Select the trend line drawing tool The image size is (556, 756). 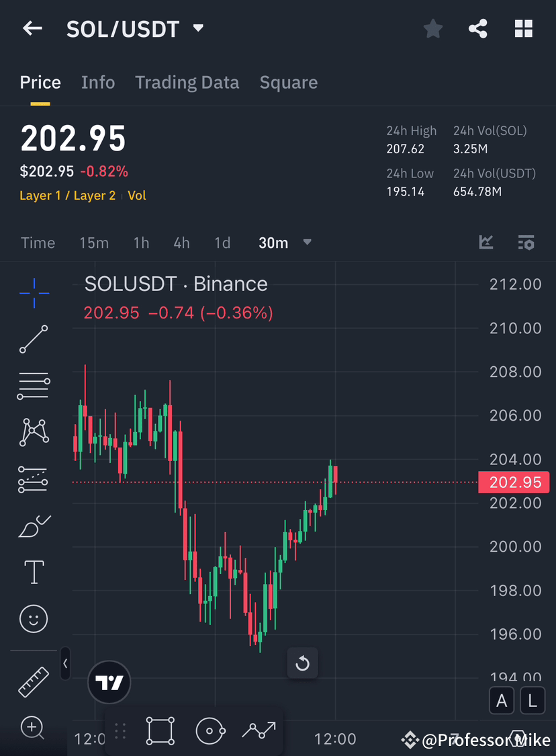34,339
